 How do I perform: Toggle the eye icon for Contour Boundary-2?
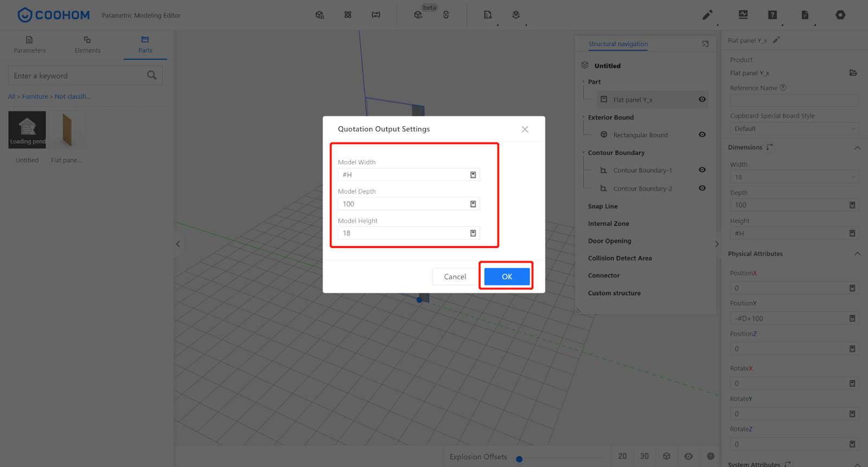pyautogui.click(x=702, y=188)
